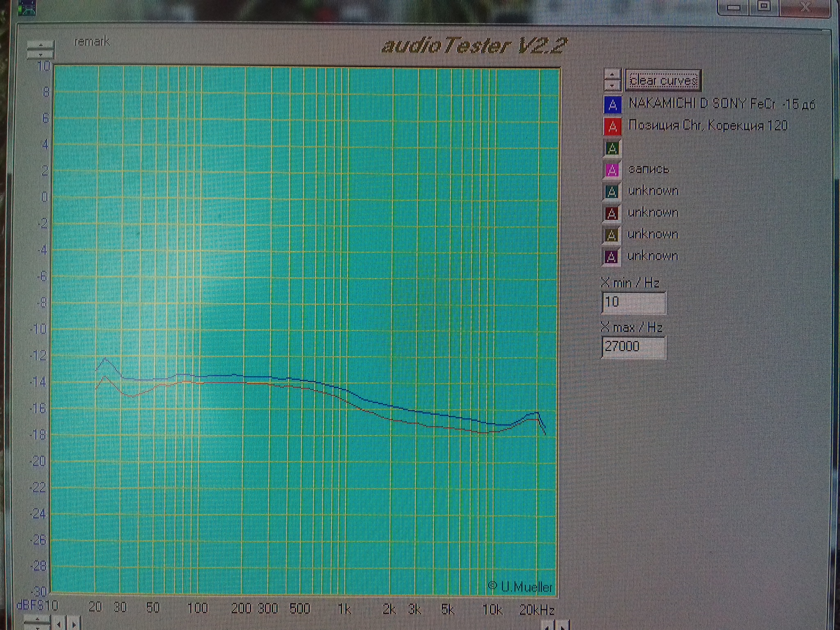The image size is (840, 630).
Task: Click the dark green unlabeled curve A icon
Action: tap(612, 148)
